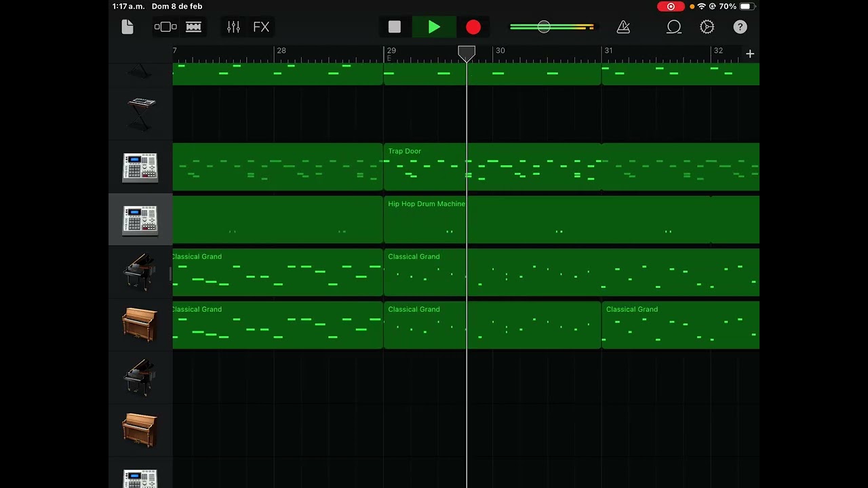Start recording with the red Record button
The height and width of the screenshot is (488, 868).
click(x=473, y=27)
